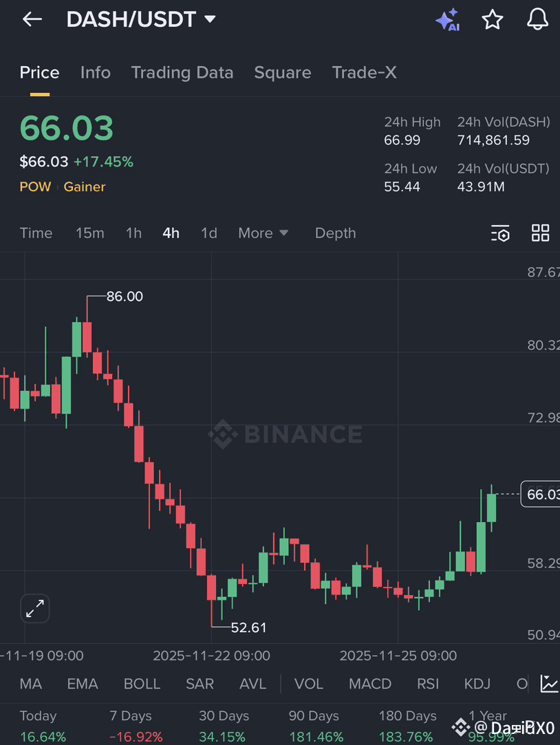Set a price alert bell

pos(538,20)
